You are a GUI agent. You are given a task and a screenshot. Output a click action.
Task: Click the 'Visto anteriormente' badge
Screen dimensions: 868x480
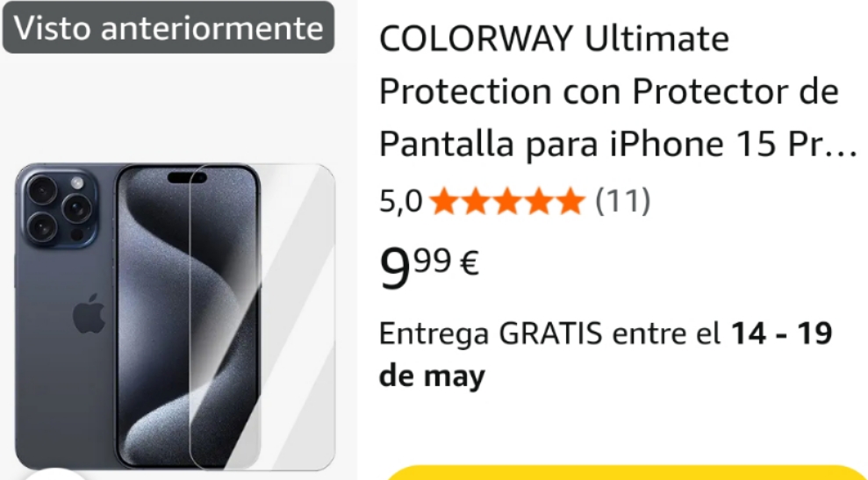pyautogui.click(x=169, y=27)
